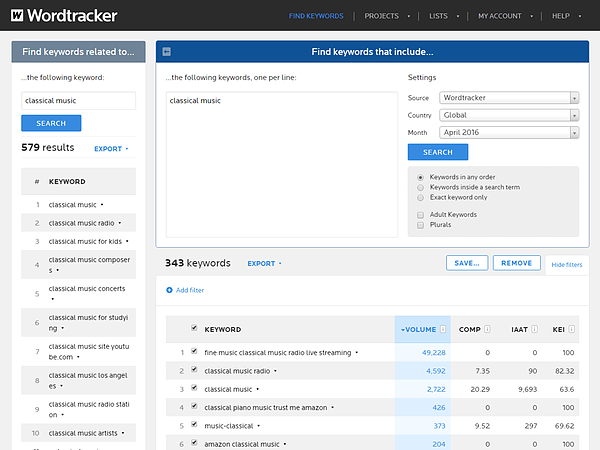Click the volume value 2,722
600x450 pixels.
pos(436,389)
